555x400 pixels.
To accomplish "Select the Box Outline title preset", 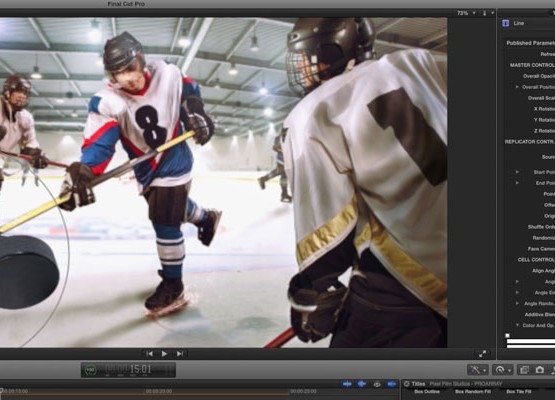I will click(427, 392).
